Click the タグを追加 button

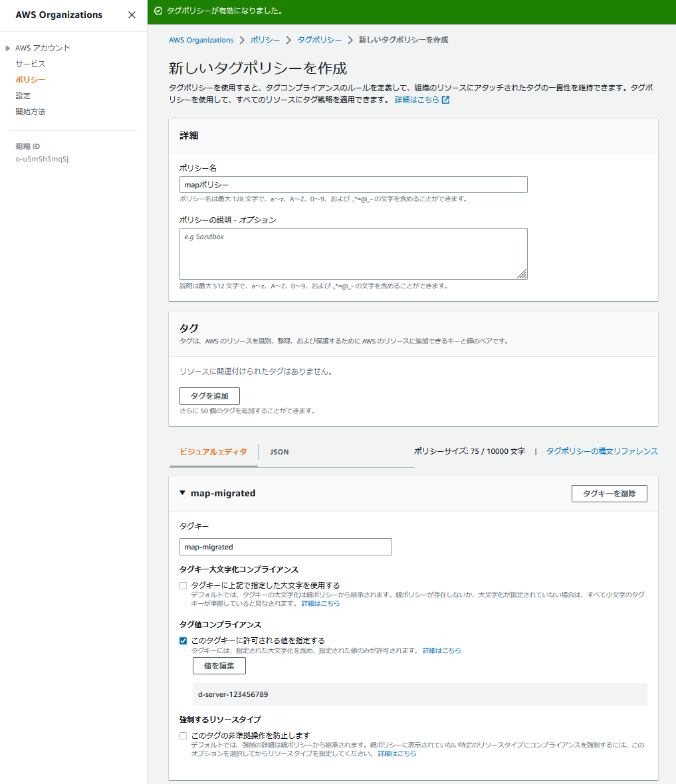(x=209, y=396)
